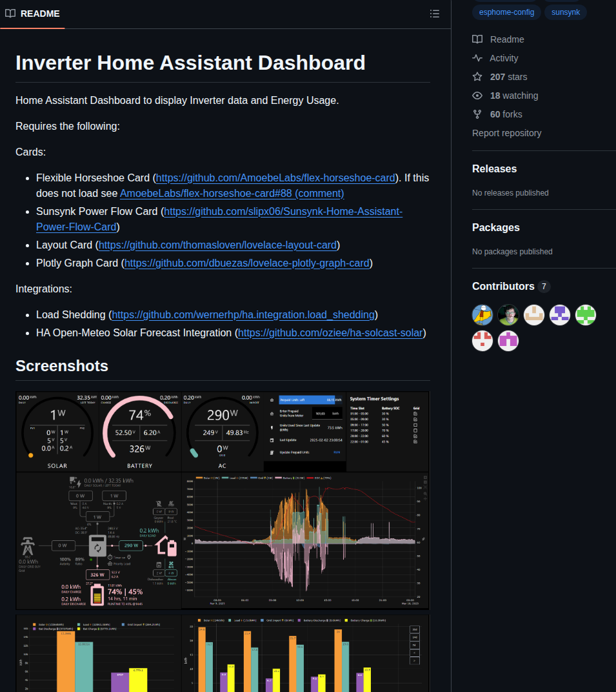Click the Inverter Home Assistant Dashboard heading

point(190,63)
